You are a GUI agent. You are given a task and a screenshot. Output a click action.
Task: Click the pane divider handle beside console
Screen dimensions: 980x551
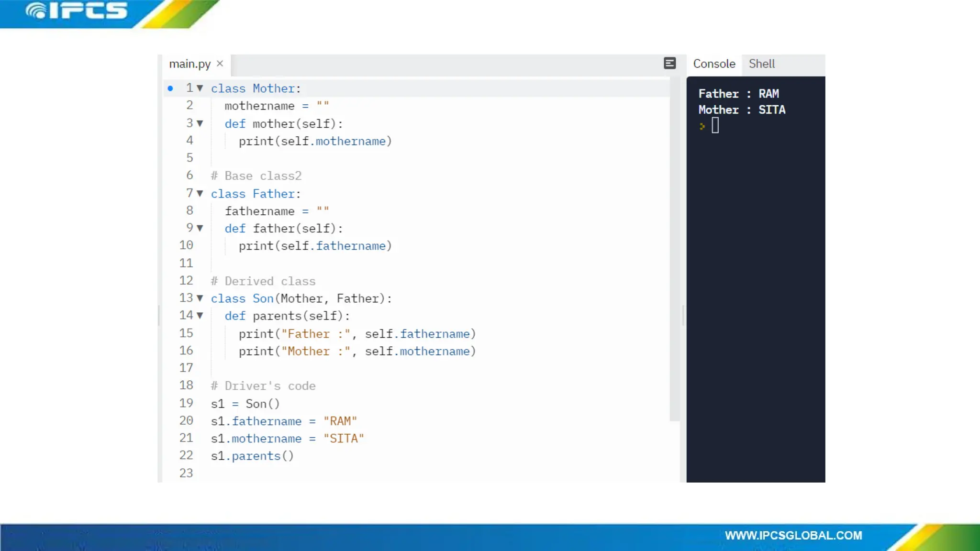[x=683, y=316]
